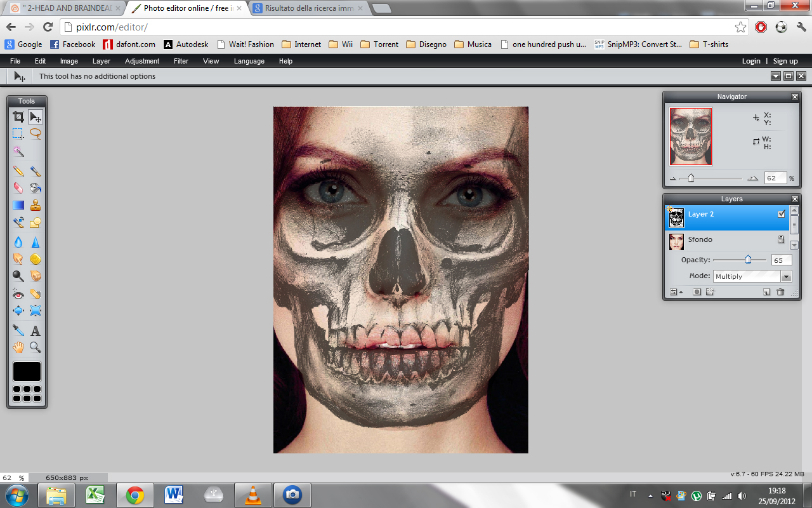Click the Navigator zoom-out mountain icon
Image resolution: width=812 pixels, height=508 pixels.
pos(673,179)
